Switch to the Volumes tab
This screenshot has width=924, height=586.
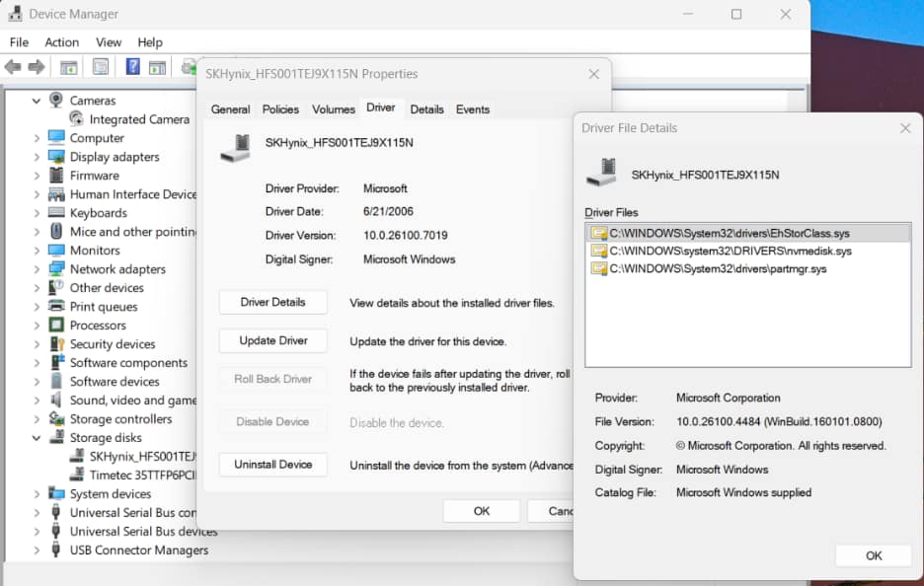334,110
